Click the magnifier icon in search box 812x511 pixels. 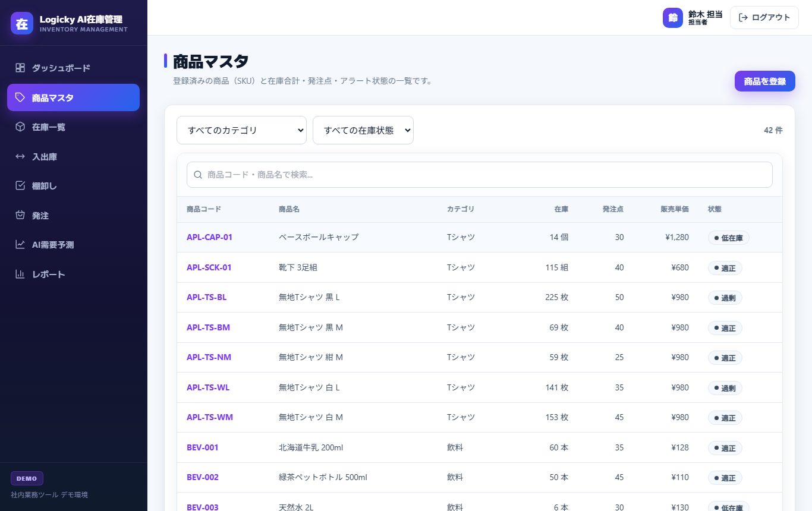click(x=199, y=175)
